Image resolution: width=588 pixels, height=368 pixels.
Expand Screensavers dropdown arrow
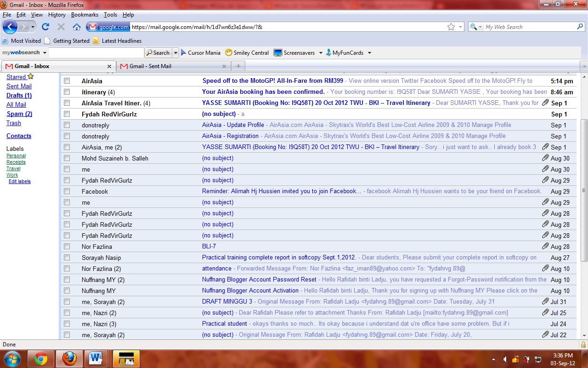coord(321,53)
